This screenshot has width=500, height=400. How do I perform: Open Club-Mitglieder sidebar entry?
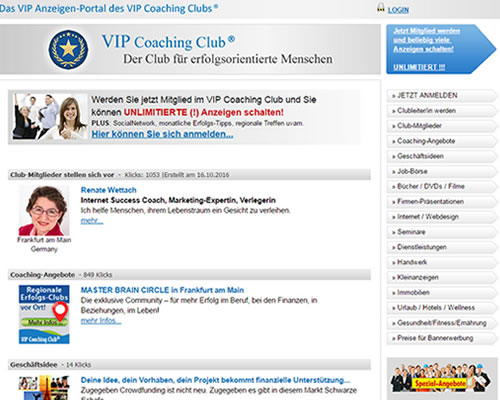coord(441,126)
